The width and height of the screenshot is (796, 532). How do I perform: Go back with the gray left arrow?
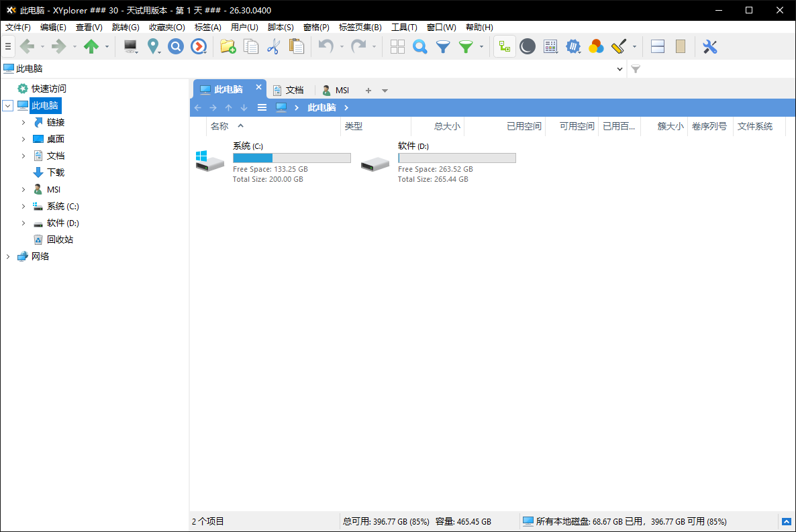(x=27, y=47)
